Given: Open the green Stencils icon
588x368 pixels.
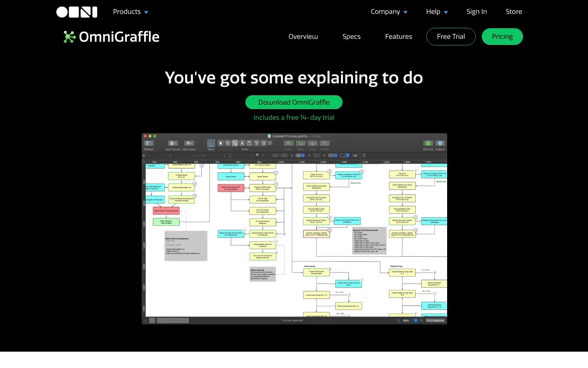Looking at the screenshot, I should 428,143.
